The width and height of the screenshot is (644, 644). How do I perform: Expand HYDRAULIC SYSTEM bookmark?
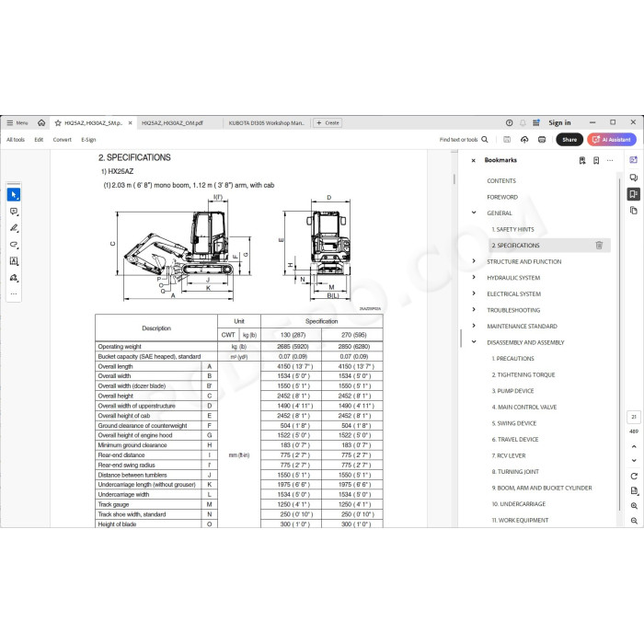[474, 277]
